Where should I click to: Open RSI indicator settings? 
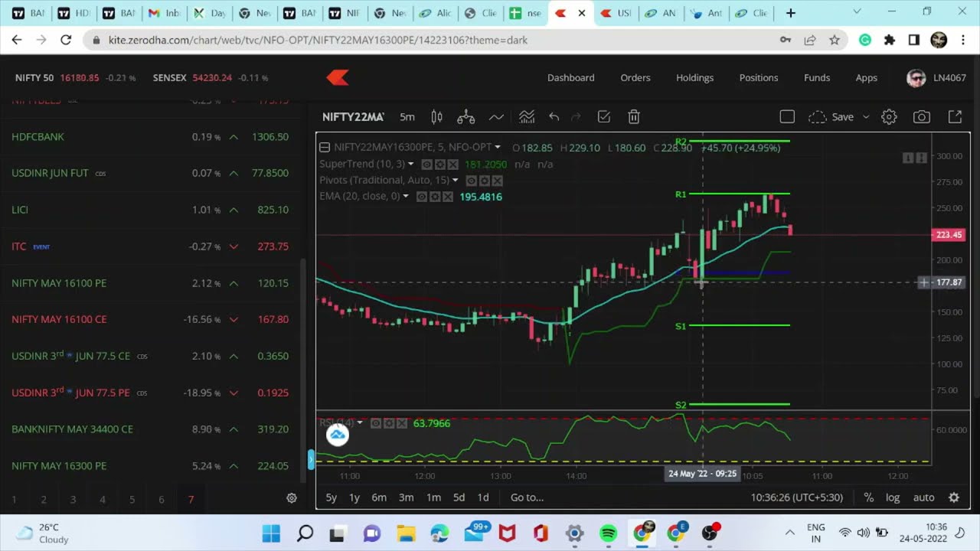click(x=388, y=423)
